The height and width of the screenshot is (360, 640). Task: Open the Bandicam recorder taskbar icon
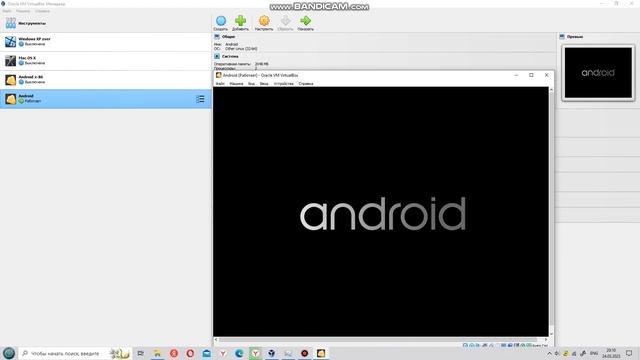click(x=304, y=353)
